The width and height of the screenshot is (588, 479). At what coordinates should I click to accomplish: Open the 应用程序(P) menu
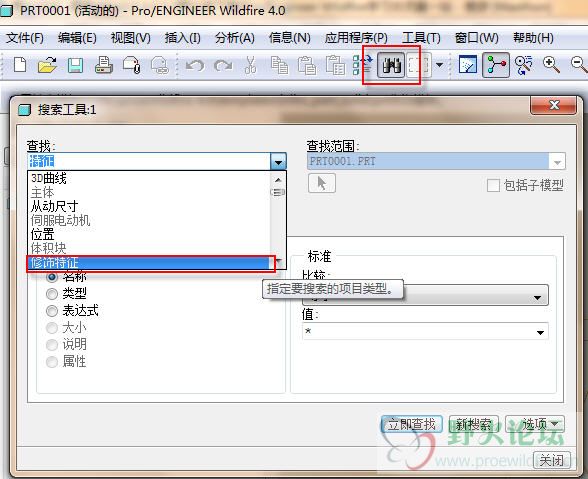(x=356, y=38)
